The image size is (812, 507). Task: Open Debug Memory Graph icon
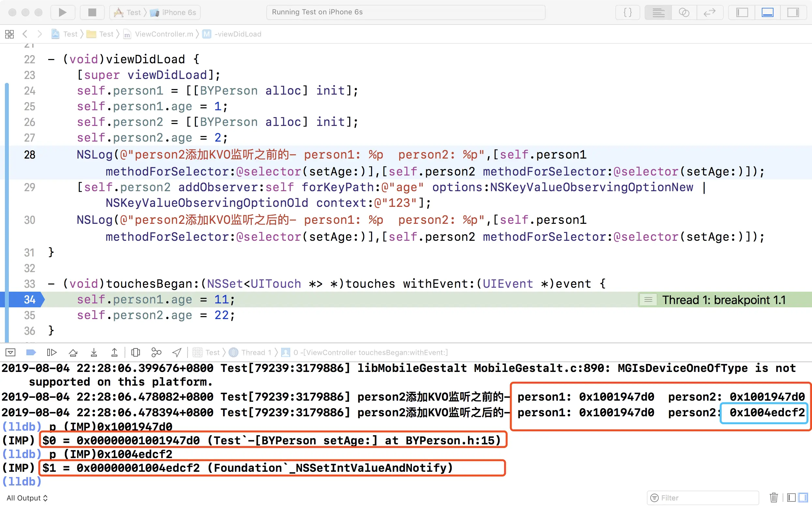click(156, 352)
